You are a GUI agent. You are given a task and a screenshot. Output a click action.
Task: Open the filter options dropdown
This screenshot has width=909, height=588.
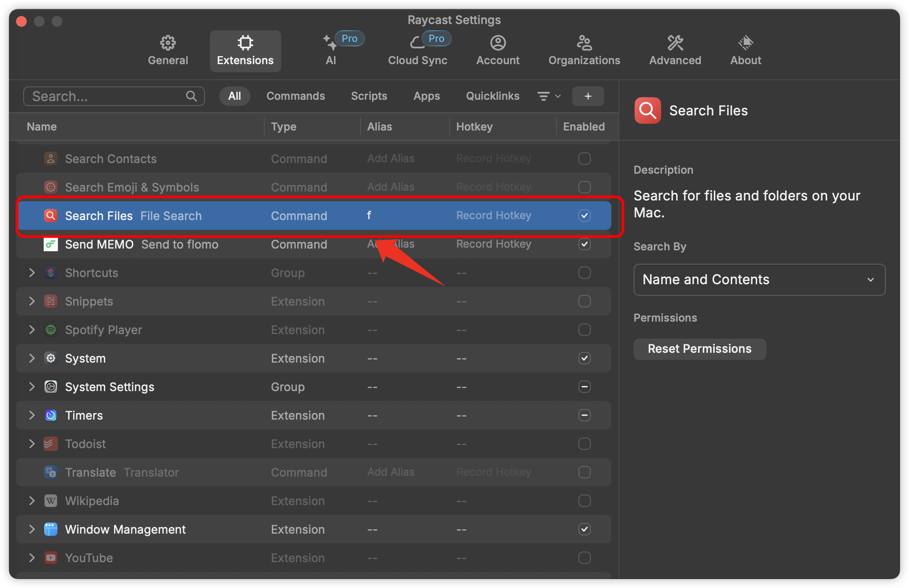549,96
